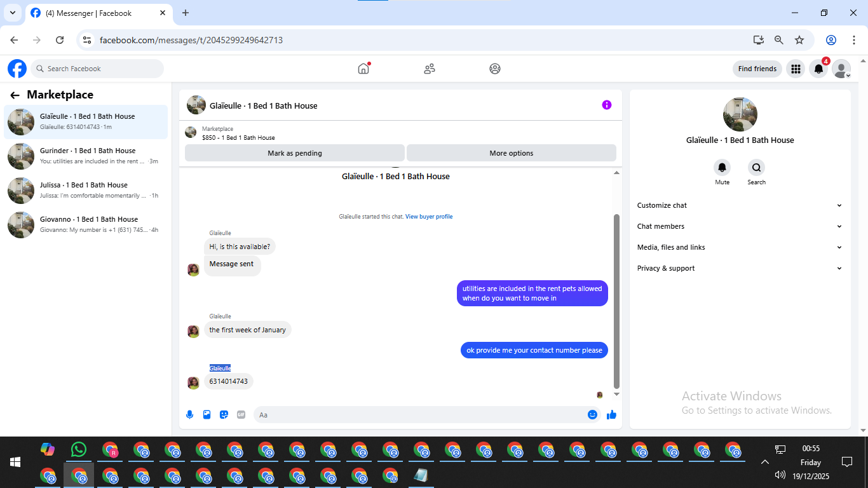Reload the page in Chrome

pos(60,40)
